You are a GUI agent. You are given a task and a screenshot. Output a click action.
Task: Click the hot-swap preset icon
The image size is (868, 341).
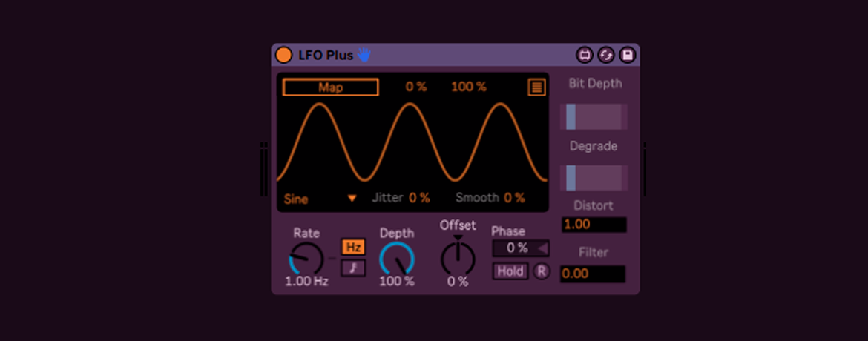[x=606, y=55]
